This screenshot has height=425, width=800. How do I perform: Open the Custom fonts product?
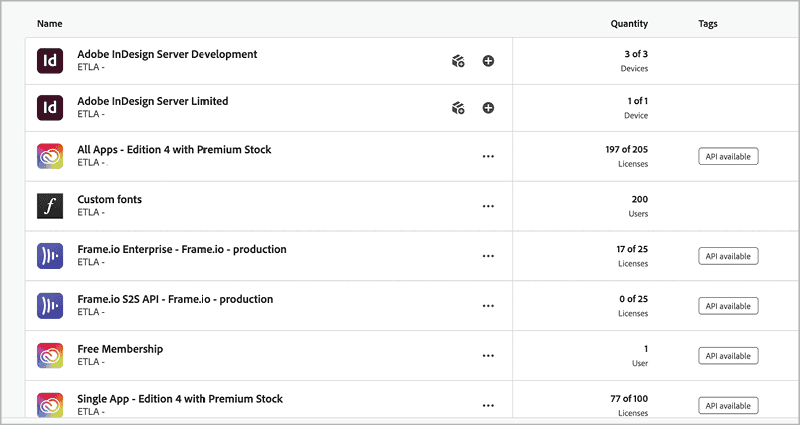(109, 199)
